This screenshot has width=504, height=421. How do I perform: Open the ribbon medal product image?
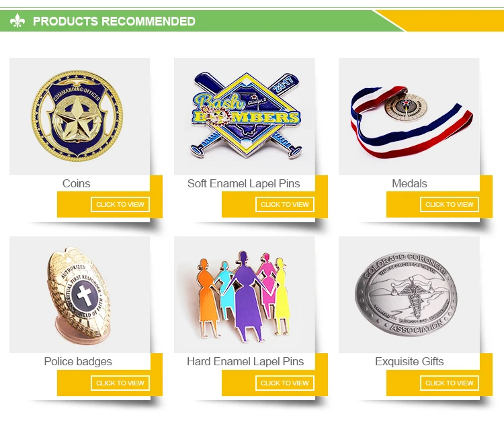pos(409,116)
